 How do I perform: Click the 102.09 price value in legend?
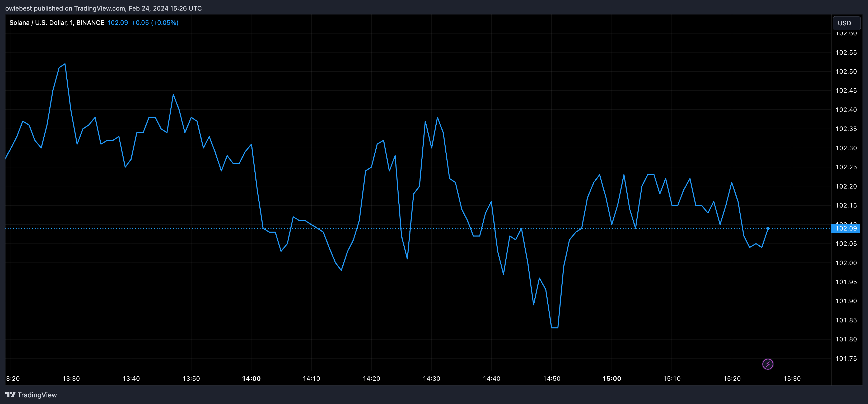118,22
